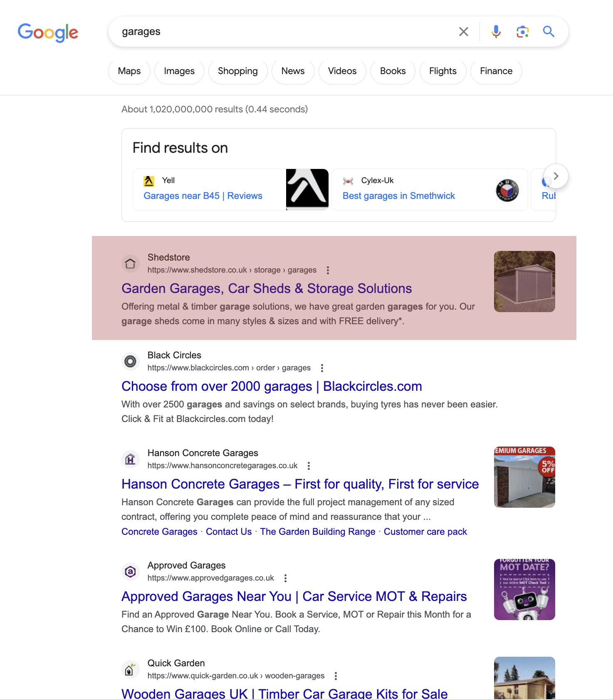Follow the Customer care pack sitelink
Image resolution: width=613 pixels, height=700 pixels.
coord(425,532)
